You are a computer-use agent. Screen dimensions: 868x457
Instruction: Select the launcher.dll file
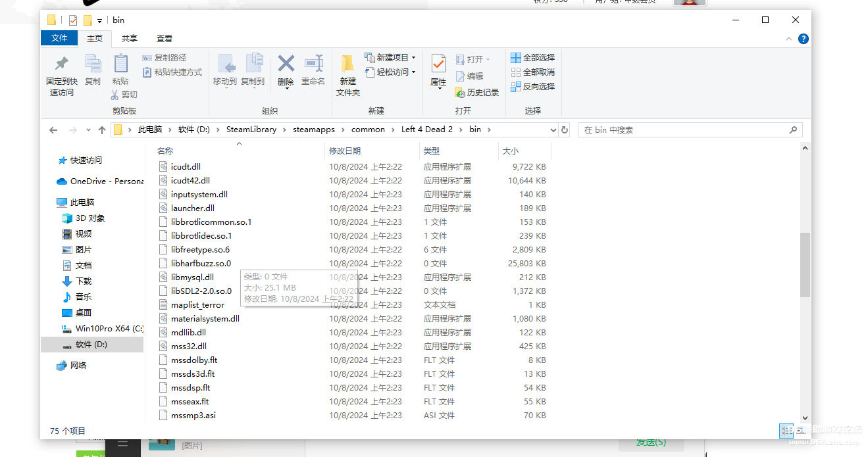tap(193, 208)
